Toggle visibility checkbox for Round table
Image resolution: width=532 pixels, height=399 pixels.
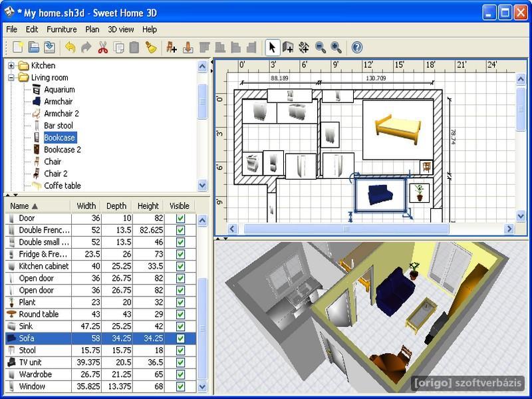coord(180,315)
